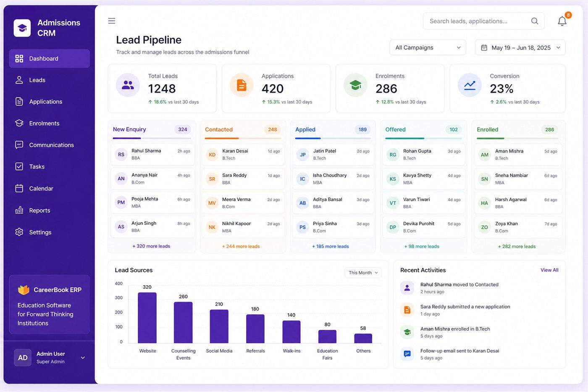Show + 282 more leads in Enrolled
This screenshot has height=392, width=588.
[x=517, y=247]
